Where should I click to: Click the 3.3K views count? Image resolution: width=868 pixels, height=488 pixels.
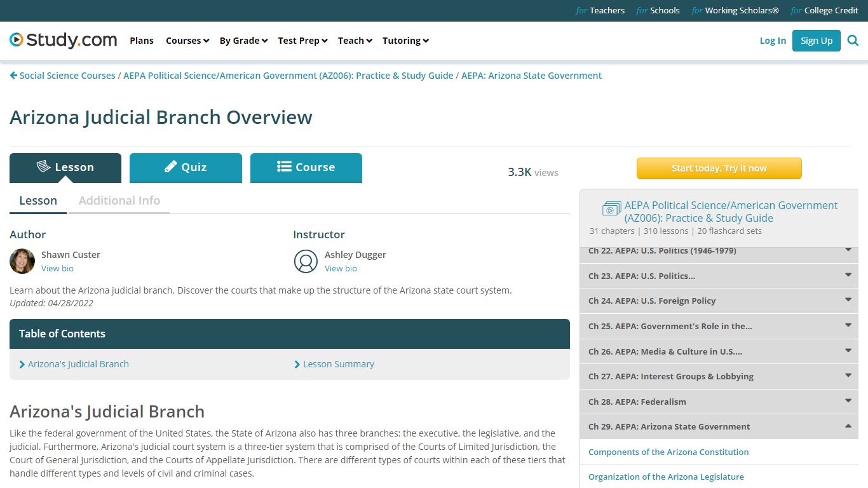tap(533, 172)
